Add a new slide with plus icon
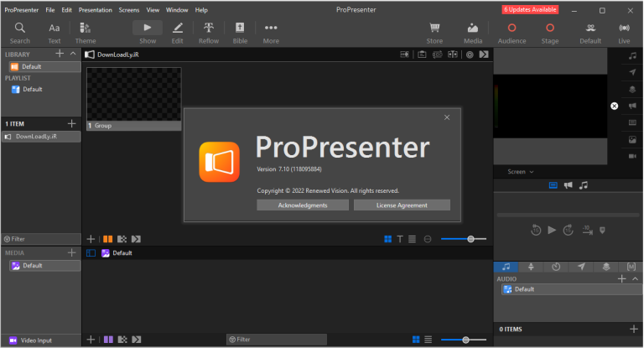This screenshot has height=348, width=644. pos(91,239)
